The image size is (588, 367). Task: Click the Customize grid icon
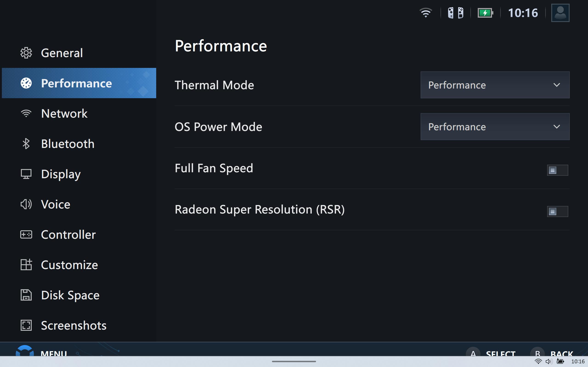26,264
